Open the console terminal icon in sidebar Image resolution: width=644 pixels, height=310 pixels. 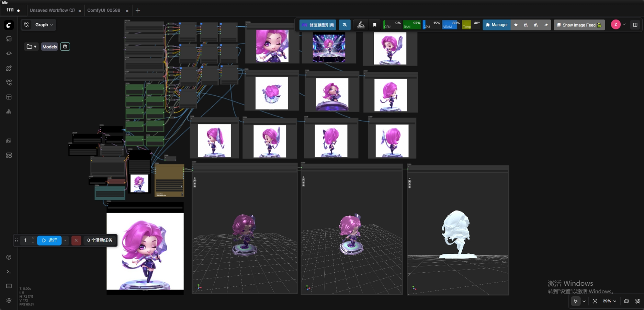pyautogui.click(x=9, y=272)
